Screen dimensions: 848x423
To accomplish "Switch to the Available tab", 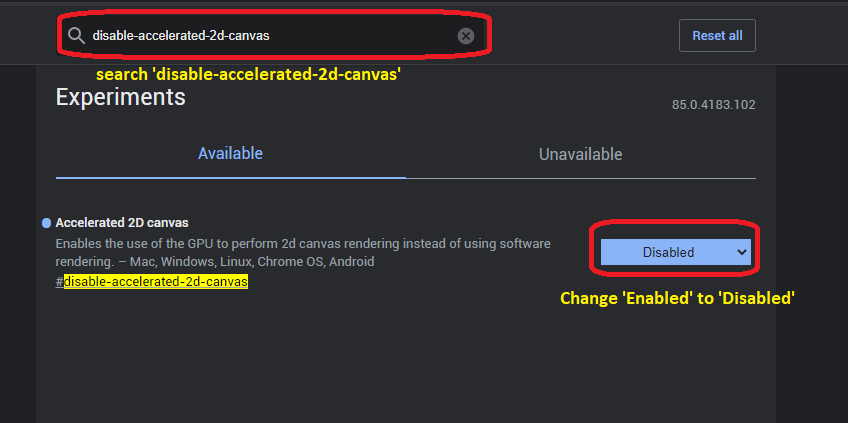I will click(230, 154).
